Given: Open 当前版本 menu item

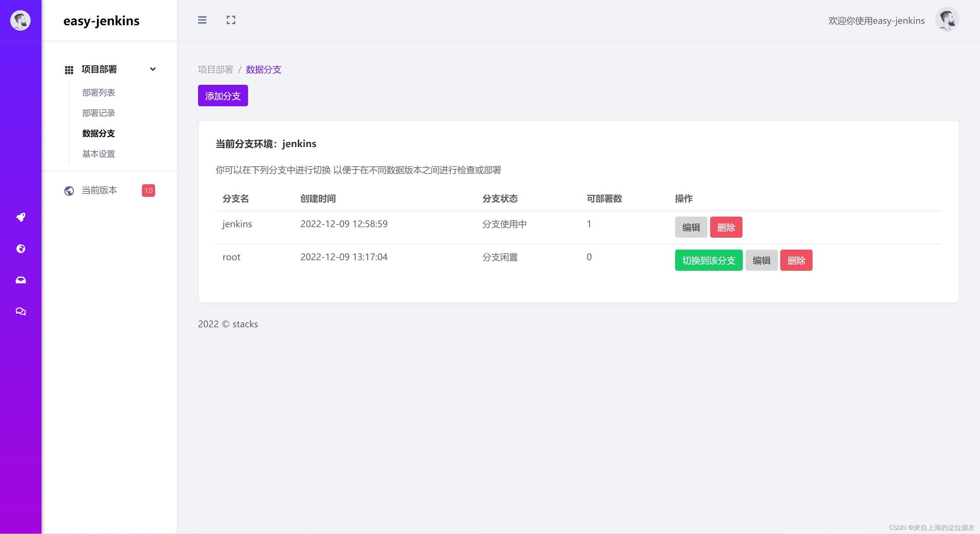Looking at the screenshot, I should point(99,190).
